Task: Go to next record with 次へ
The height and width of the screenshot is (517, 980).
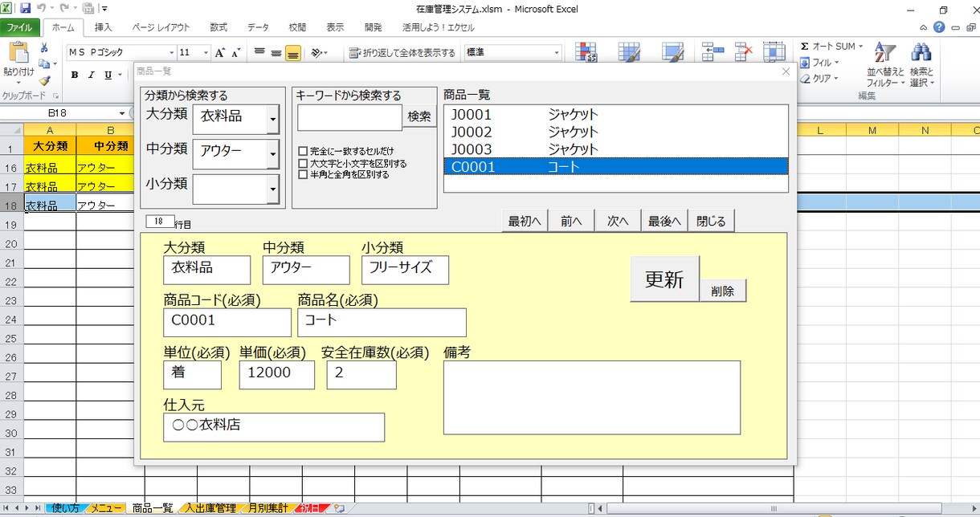Action: pyautogui.click(x=618, y=222)
